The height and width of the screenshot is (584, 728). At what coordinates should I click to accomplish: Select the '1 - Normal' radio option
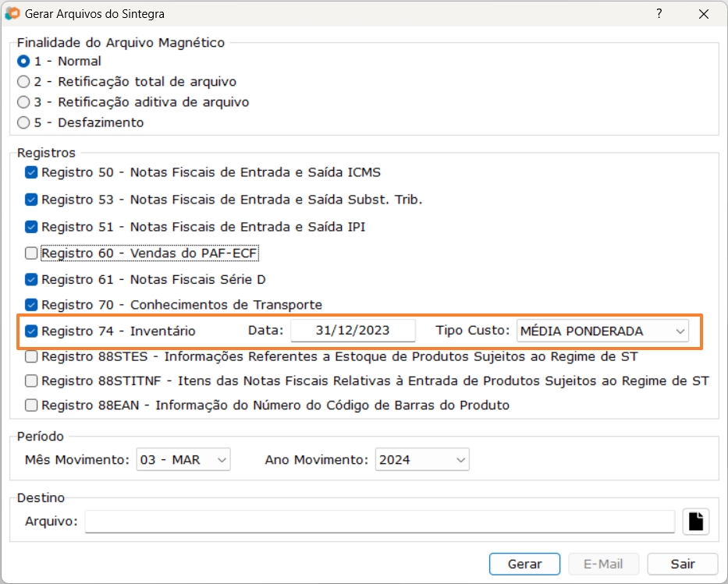(23, 61)
